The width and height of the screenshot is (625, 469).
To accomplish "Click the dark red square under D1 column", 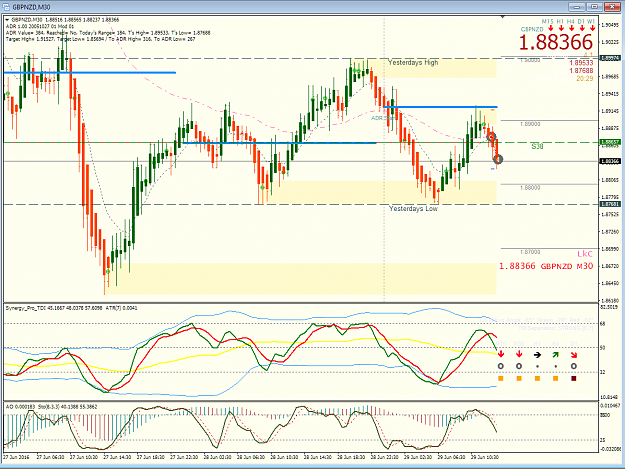I will coord(574,379).
